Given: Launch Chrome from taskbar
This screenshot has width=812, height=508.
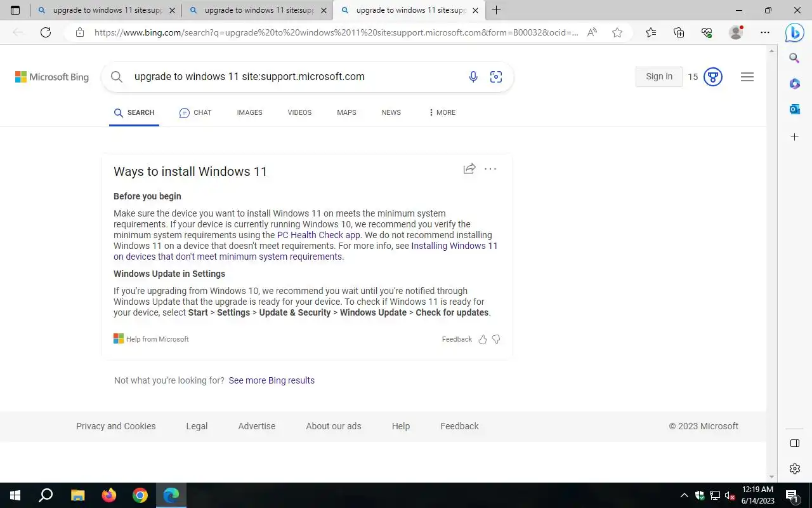Looking at the screenshot, I should [140, 495].
